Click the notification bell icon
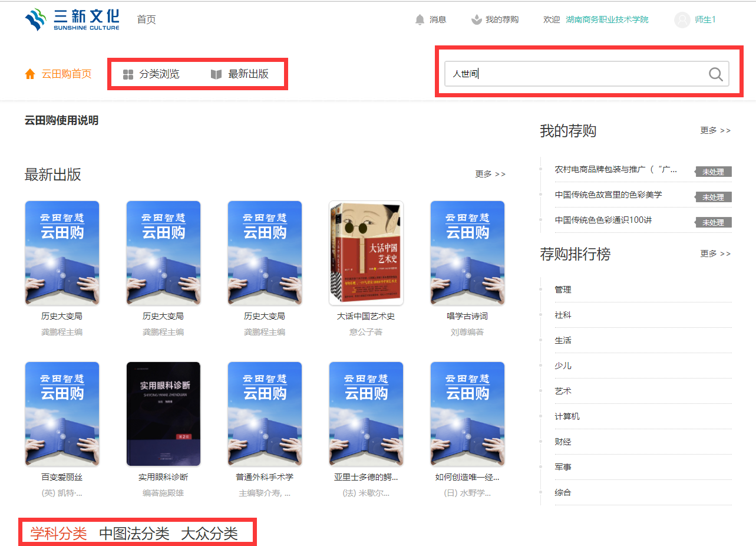 click(x=420, y=19)
